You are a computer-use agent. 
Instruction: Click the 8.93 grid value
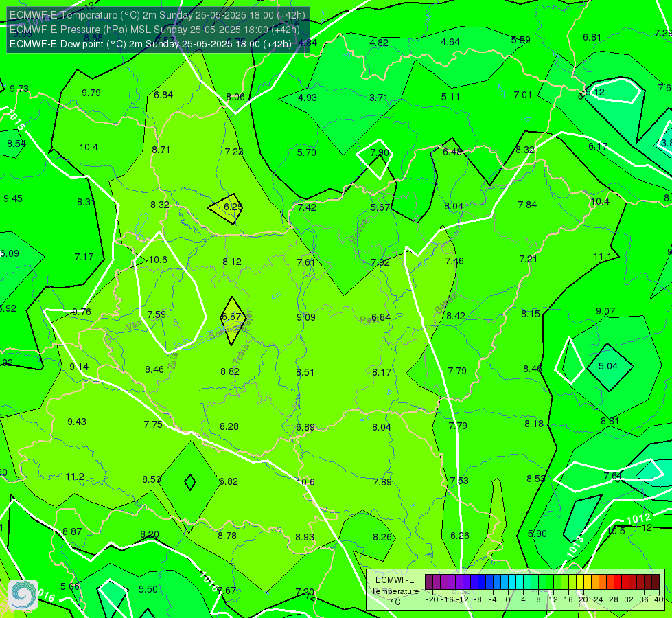tap(305, 537)
